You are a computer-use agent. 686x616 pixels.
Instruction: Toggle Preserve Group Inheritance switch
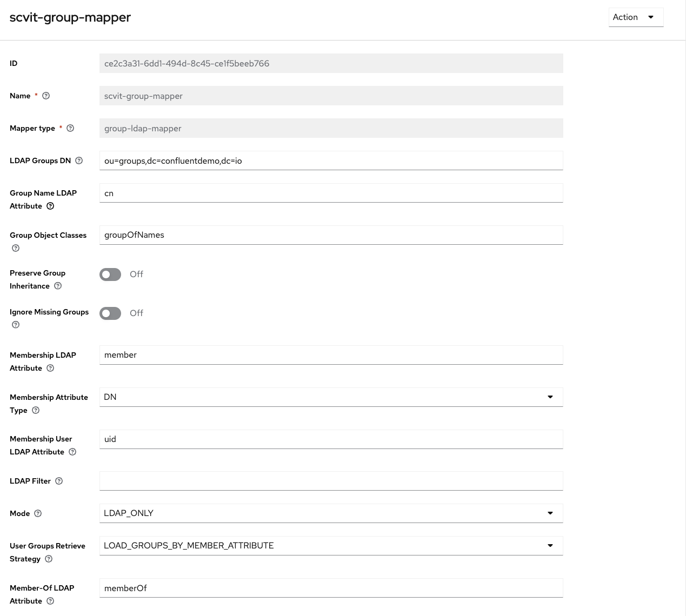pyautogui.click(x=110, y=274)
